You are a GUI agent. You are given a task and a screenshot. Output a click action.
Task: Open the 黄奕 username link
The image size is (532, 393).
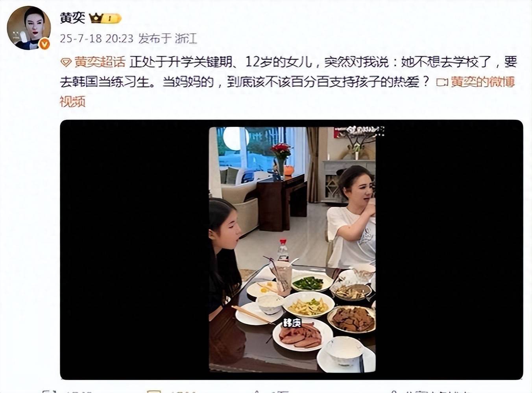point(72,18)
